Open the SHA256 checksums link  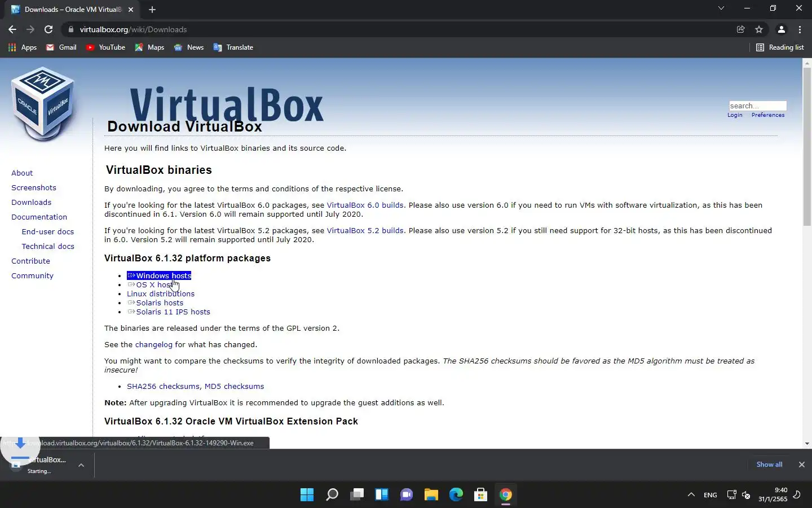click(163, 386)
